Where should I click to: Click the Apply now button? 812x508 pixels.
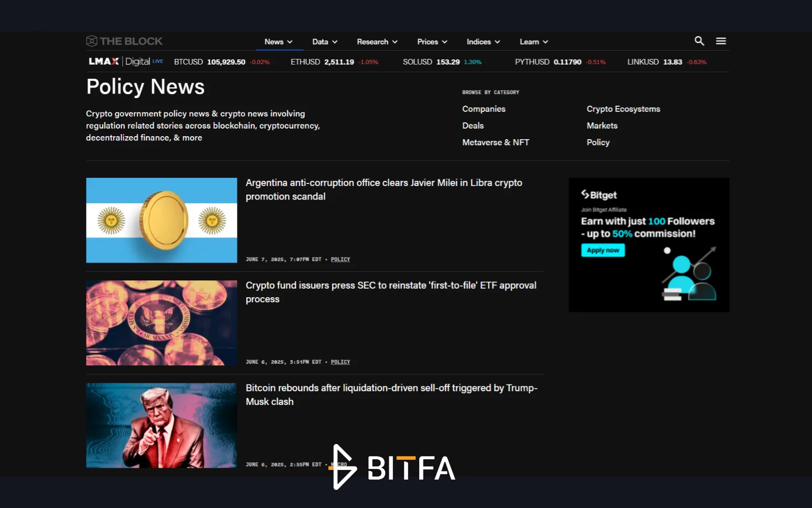click(x=603, y=250)
